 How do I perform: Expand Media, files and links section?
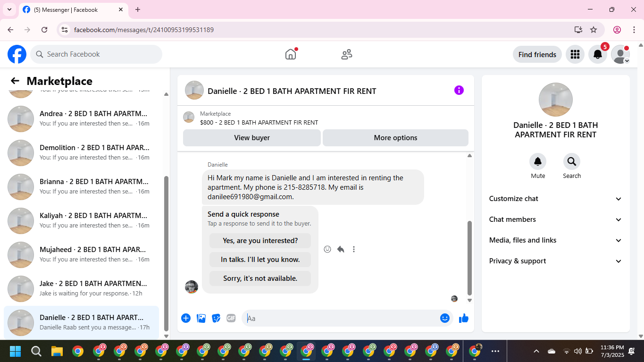click(556, 240)
